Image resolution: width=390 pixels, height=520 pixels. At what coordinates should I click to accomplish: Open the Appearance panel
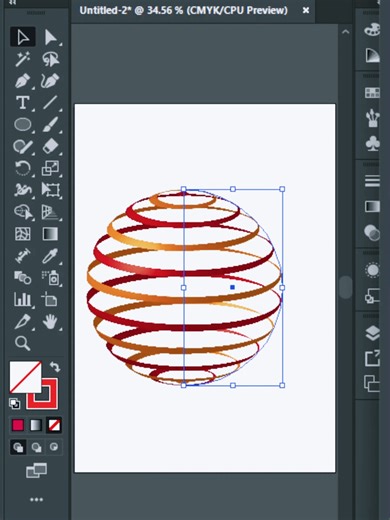(372, 270)
